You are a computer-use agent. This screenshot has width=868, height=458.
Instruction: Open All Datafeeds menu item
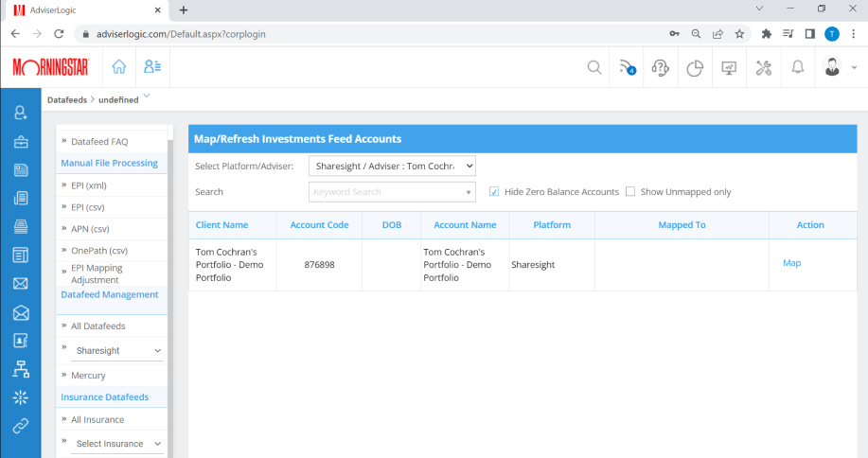coord(98,326)
